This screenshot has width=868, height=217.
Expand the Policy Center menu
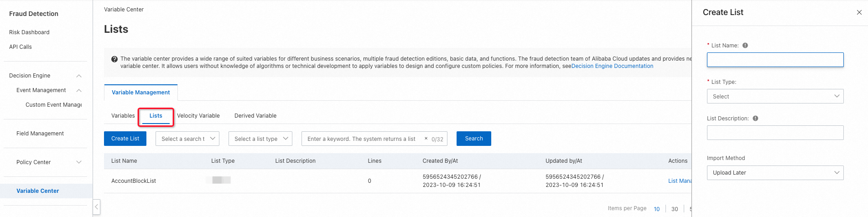pyautogui.click(x=79, y=162)
